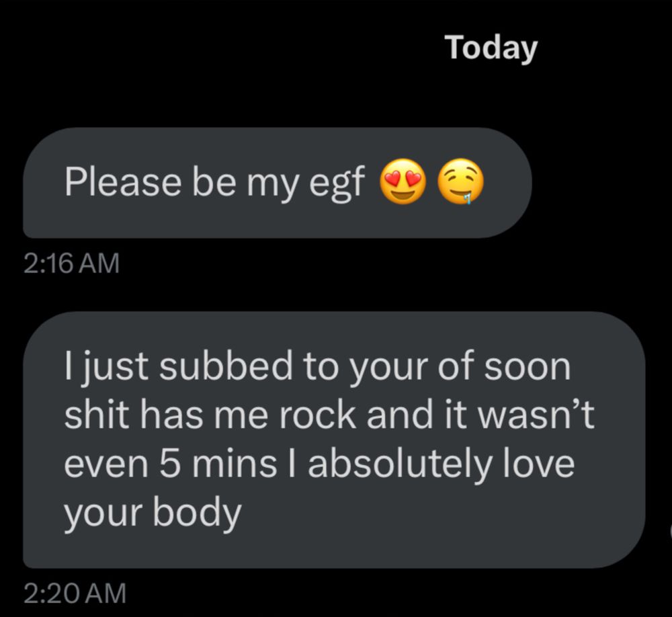Tap the Today date header
Image resolution: width=672 pixels, height=617 pixels.
tap(491, 48)
